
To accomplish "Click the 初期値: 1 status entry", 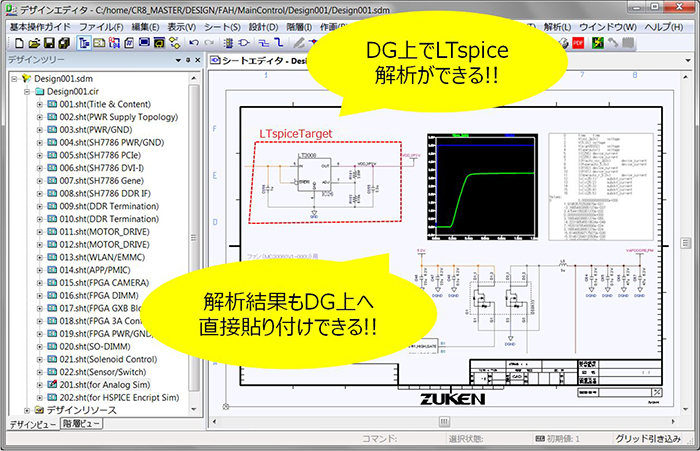I will (x=558, y=439).
